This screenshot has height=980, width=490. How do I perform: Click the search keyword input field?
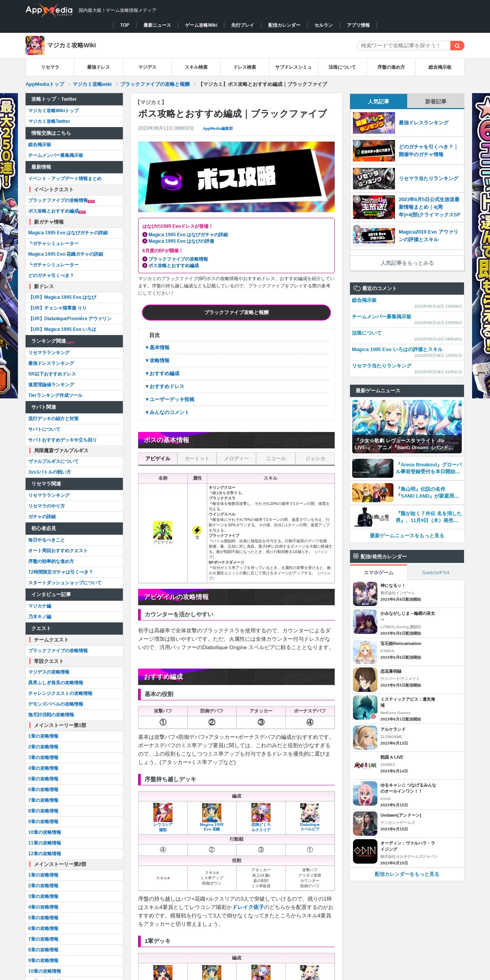pos(404,46)
